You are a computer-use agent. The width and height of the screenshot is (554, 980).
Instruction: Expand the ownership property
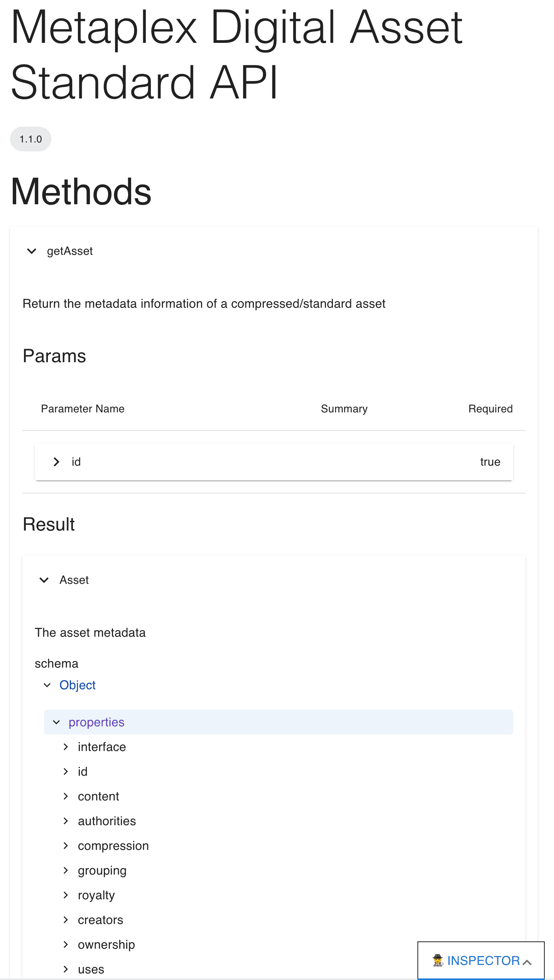(x=66, y=944)
